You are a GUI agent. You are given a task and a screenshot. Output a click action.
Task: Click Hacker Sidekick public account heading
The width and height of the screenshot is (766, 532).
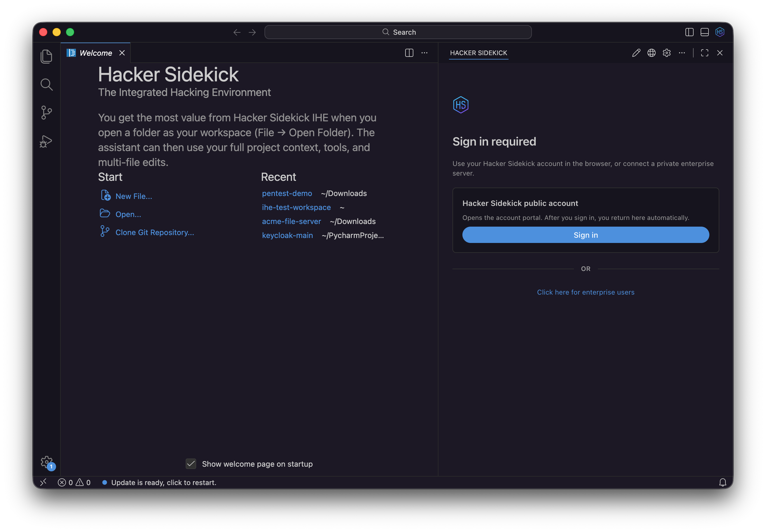520,203
